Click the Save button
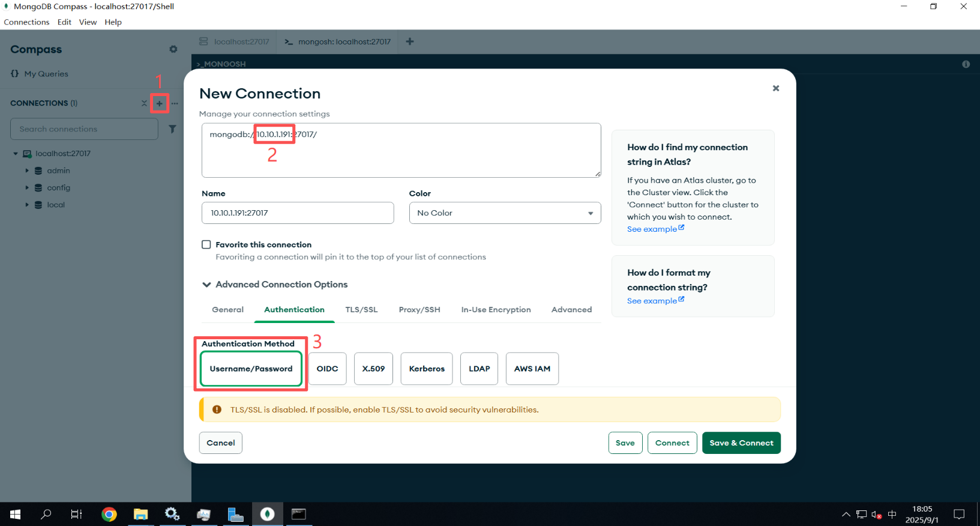 pos(625,443)
